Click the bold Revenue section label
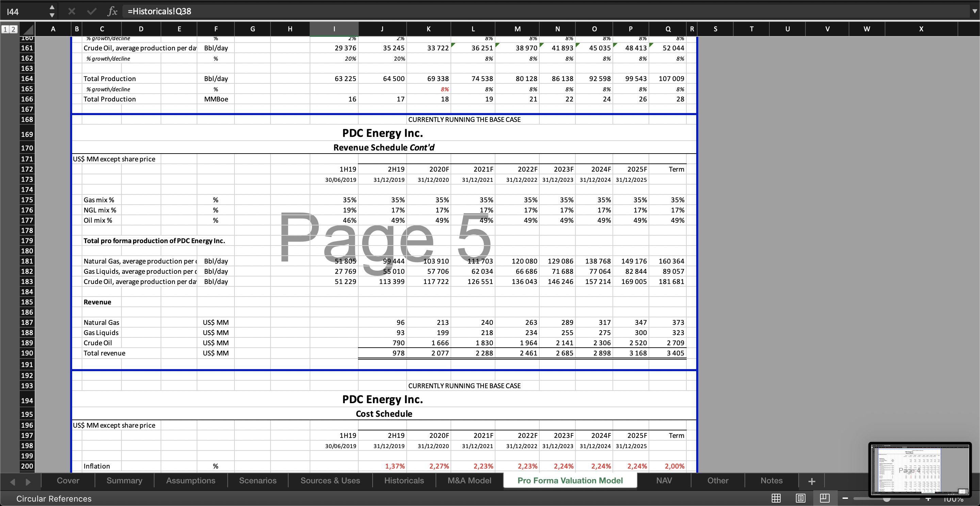980x506 pixels. click(x=97, y=302)
